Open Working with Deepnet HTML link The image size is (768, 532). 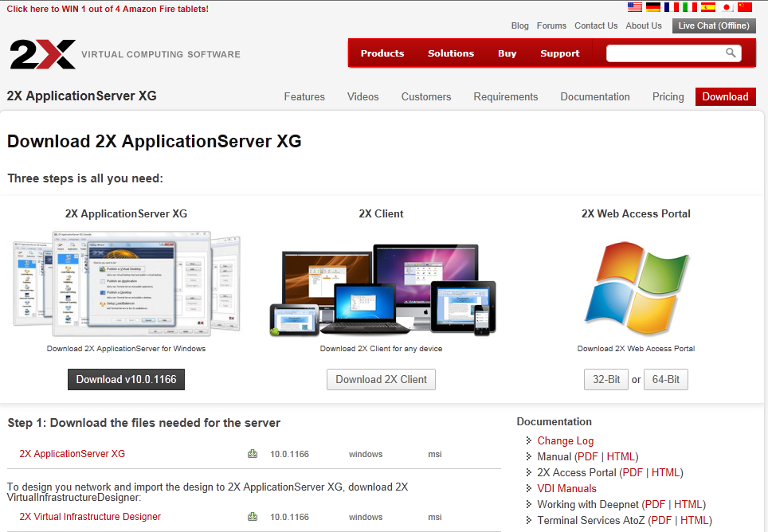(688, 504)
